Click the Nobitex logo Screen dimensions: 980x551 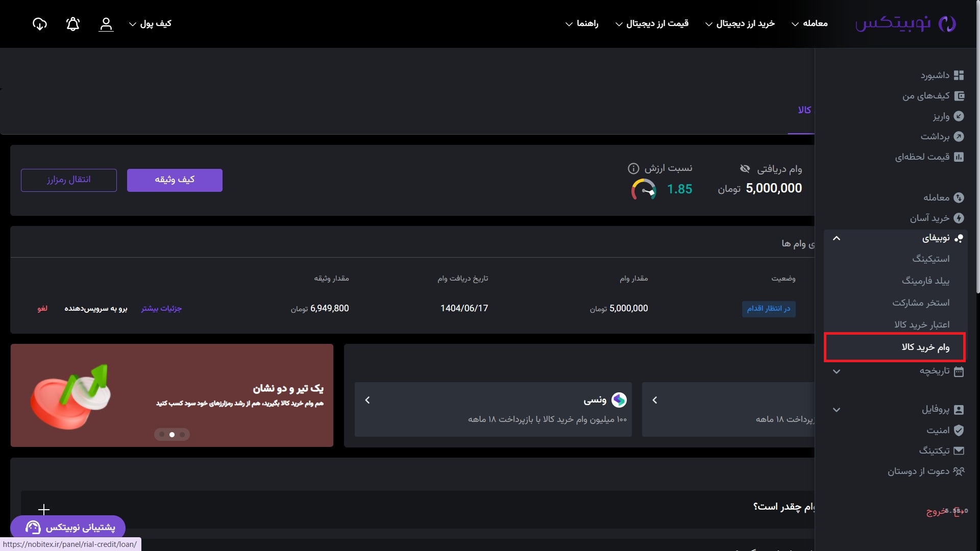[x=905, y=23]
